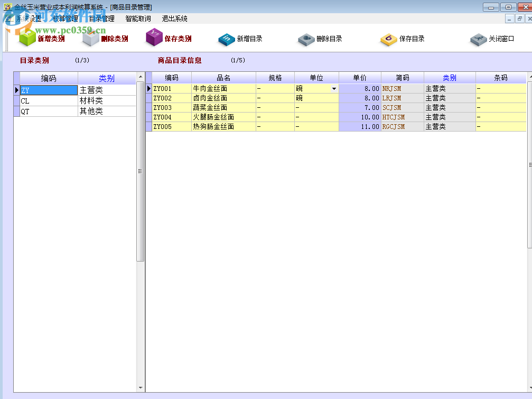Click 删除类别 label in toolbar

(115, 39)
